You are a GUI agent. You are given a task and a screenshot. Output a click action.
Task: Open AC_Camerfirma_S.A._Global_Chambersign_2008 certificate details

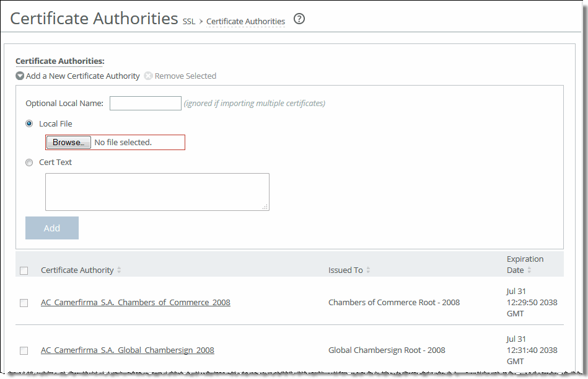(x=127, y=350)
